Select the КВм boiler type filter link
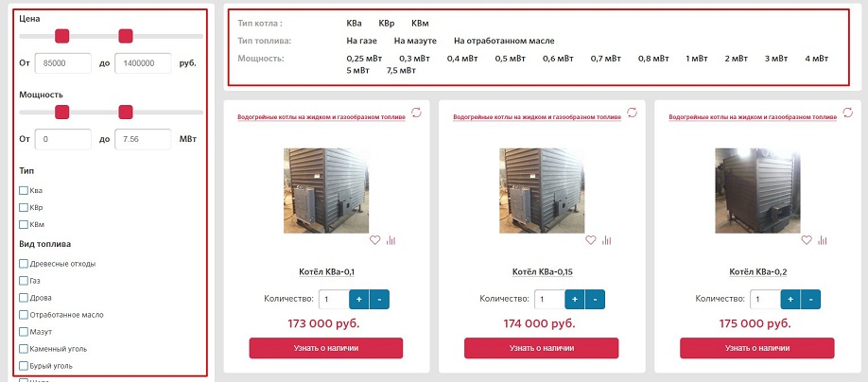Screen dimensions: 868x382 421,22
